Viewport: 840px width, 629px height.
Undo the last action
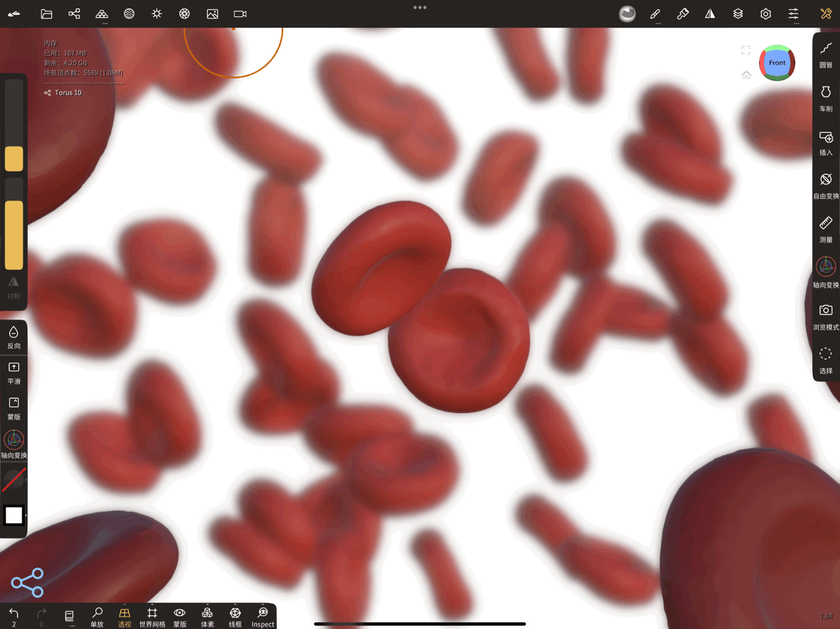(x=14, y=616)
